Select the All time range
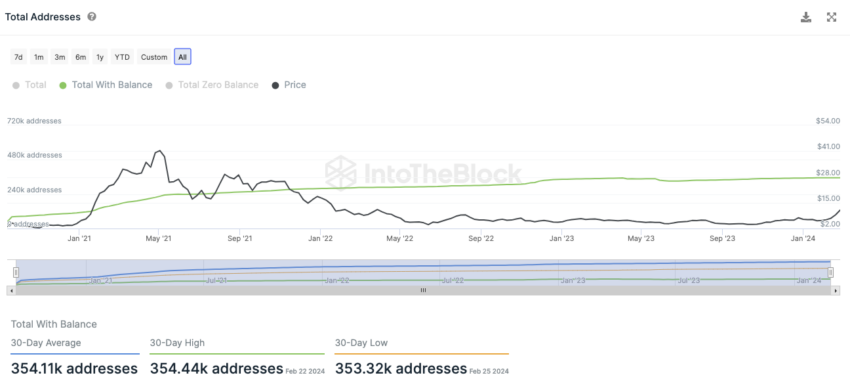Viewport: 850px width, 390px height. click(183, 56)
